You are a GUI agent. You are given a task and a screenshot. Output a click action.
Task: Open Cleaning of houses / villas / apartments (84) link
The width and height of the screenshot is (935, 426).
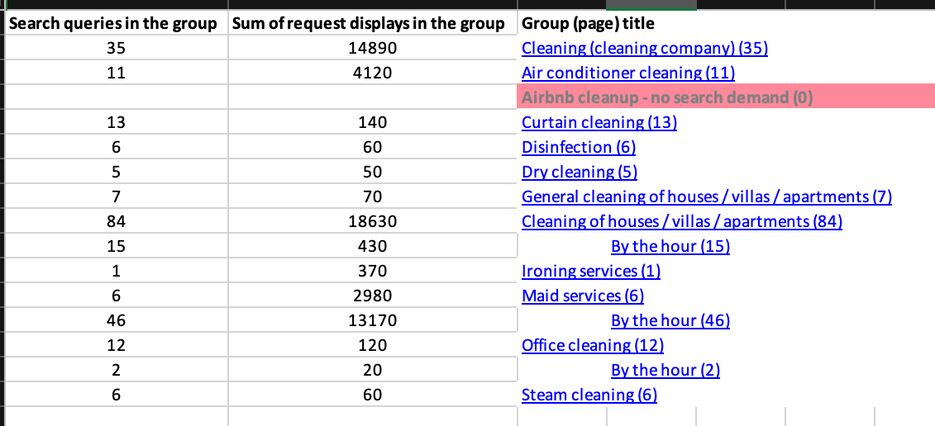coord(682,222)
